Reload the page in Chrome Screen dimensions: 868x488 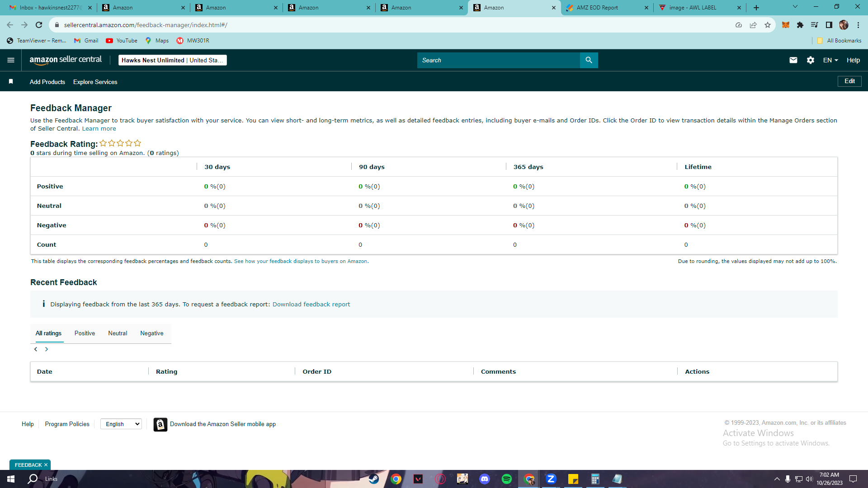pos(39,25)
